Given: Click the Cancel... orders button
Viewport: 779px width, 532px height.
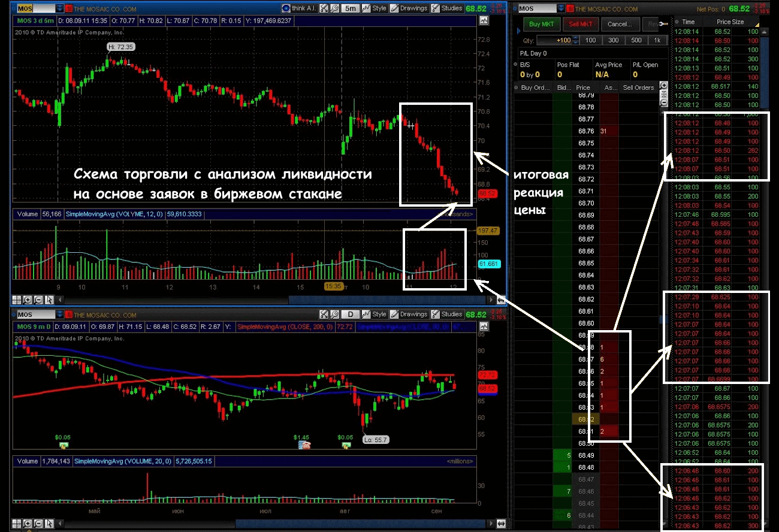Looking at the screenshot, I should coord(619,25).
